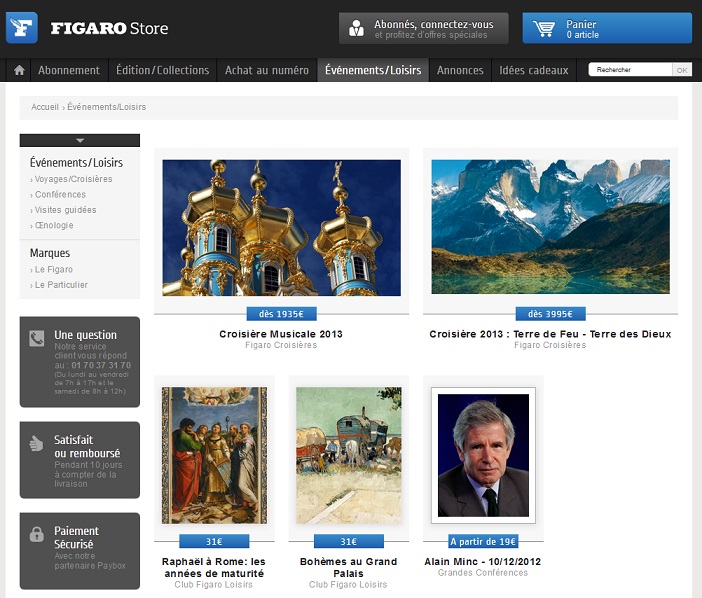Open the Idées cadeaux tab

[x=534, y=70]
